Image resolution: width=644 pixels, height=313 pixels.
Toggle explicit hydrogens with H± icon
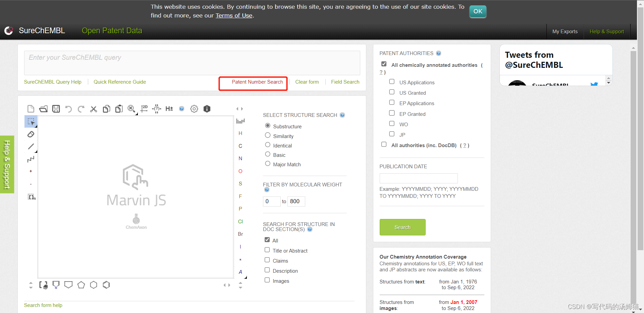pos(169,109)
